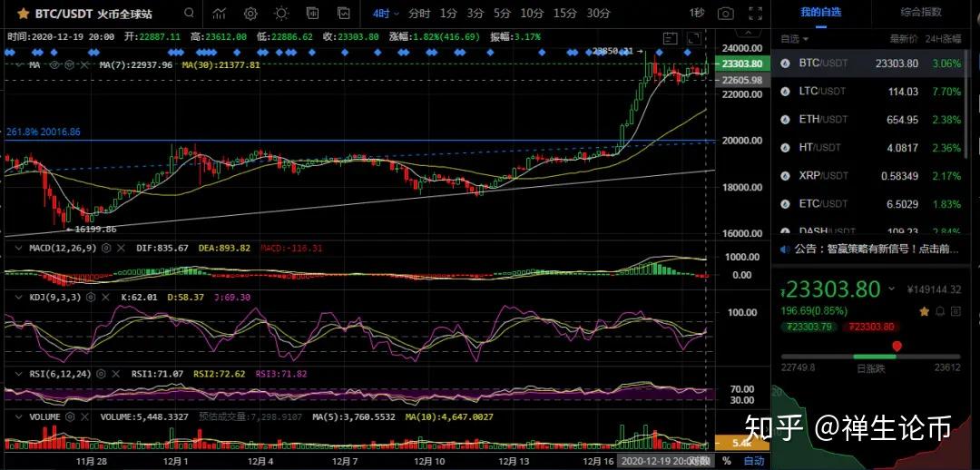Select ETH/USDT row in watchlist
The image size is (980, 470).
click(870, 120)
